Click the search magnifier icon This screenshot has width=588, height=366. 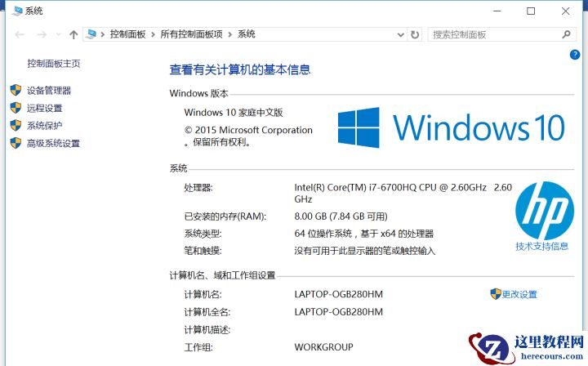(x=566, y=34)
